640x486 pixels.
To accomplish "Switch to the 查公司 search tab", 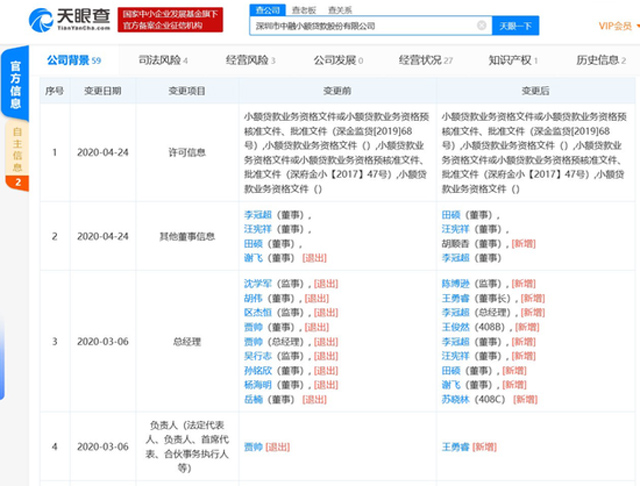I will [267, 10].
